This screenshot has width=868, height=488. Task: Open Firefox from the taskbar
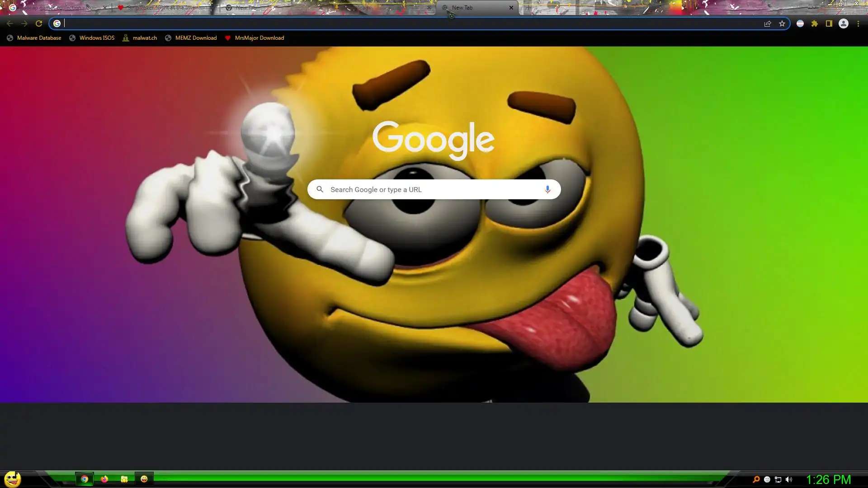pyautogui.click(x=104, y=479)
